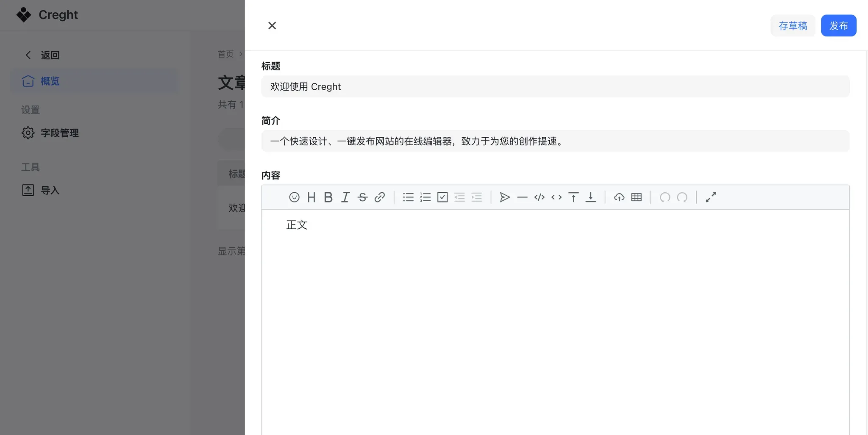Image resolution: width=868 pixels, height=435 pixels.
Task: Place the cursor in the 正文 text area
Action: pos(555,322)
